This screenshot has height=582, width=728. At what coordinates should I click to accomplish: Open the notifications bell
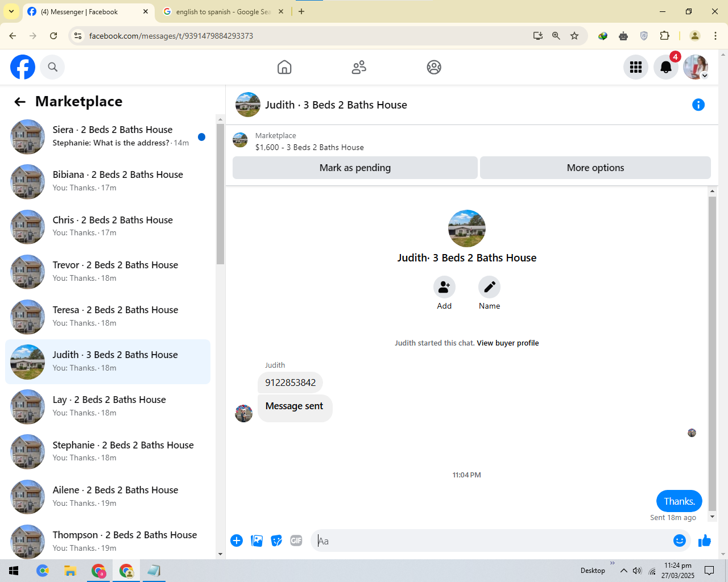pos(666,67)
